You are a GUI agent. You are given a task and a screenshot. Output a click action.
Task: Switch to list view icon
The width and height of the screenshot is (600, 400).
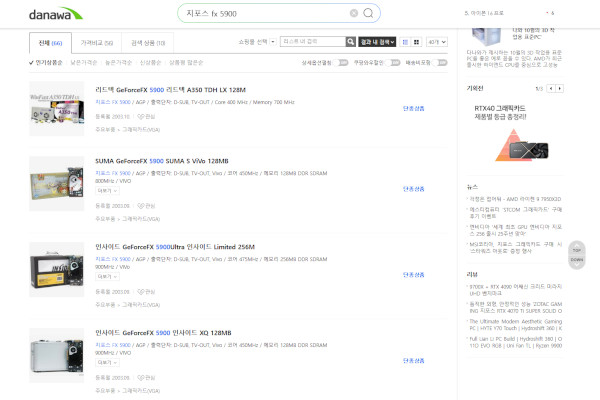[405, 42]
